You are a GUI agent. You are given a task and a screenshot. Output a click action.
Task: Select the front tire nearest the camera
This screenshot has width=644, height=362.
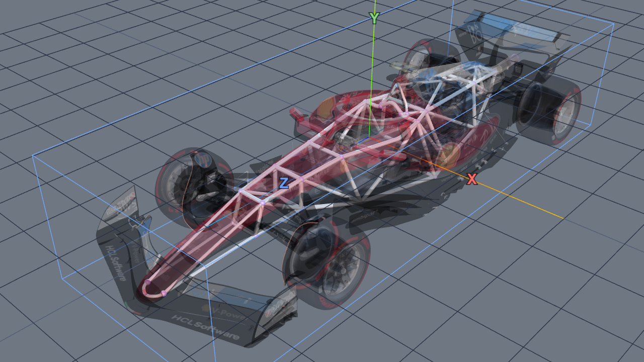(327, 264)
